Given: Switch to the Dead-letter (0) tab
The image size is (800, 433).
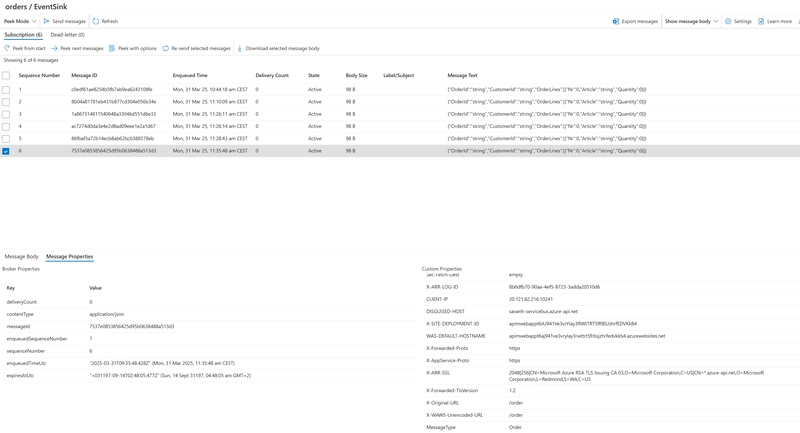Looking at the screenshot, I should pos(67,35).
